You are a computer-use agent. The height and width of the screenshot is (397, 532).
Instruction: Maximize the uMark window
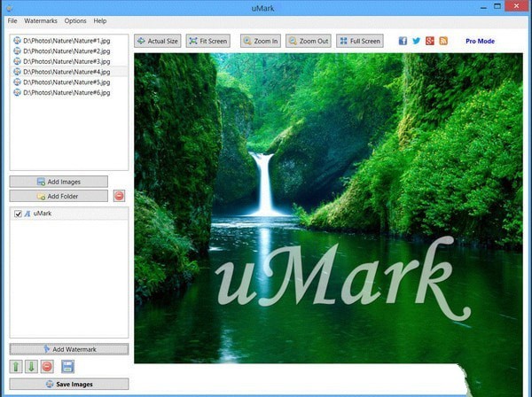pyautogui.click(x=497, y=6)
